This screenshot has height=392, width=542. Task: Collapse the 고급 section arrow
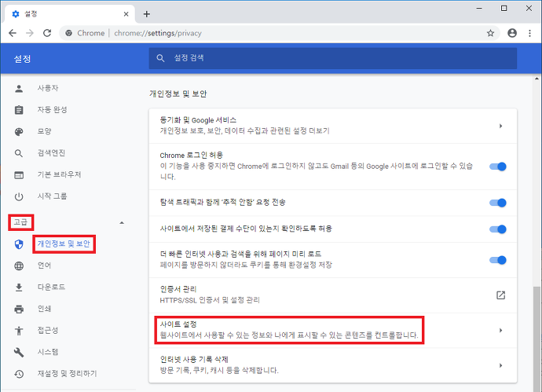click(x=122, y=222)
